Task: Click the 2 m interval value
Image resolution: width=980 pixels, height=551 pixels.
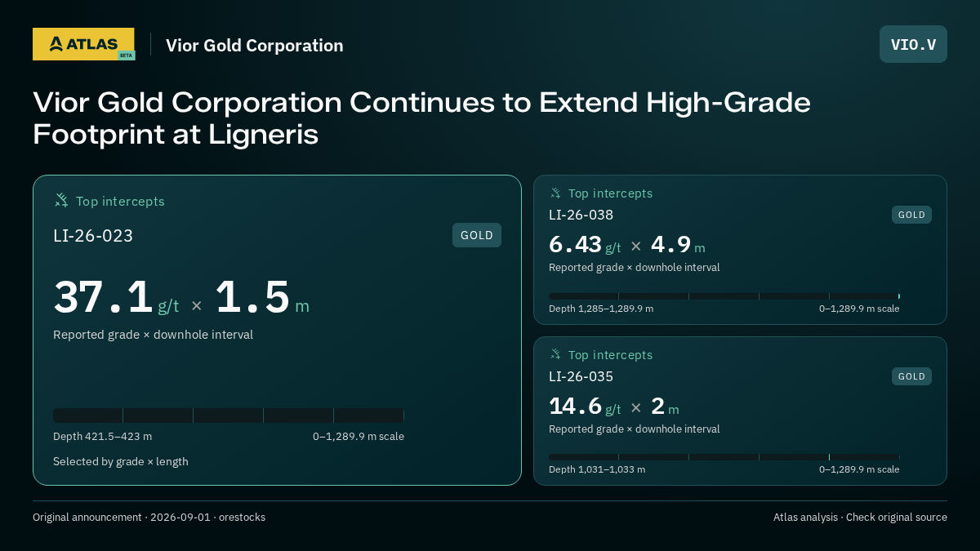Action: (665, 406)
